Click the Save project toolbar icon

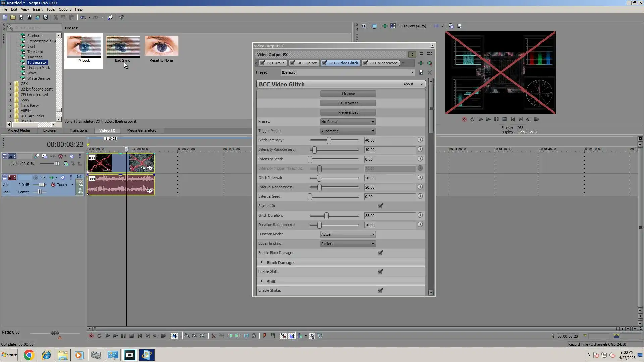click(x=21, y=17)
